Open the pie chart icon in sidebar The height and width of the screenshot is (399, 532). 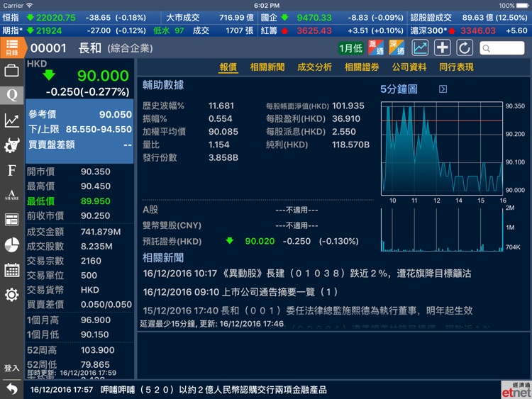pos(11,245)
